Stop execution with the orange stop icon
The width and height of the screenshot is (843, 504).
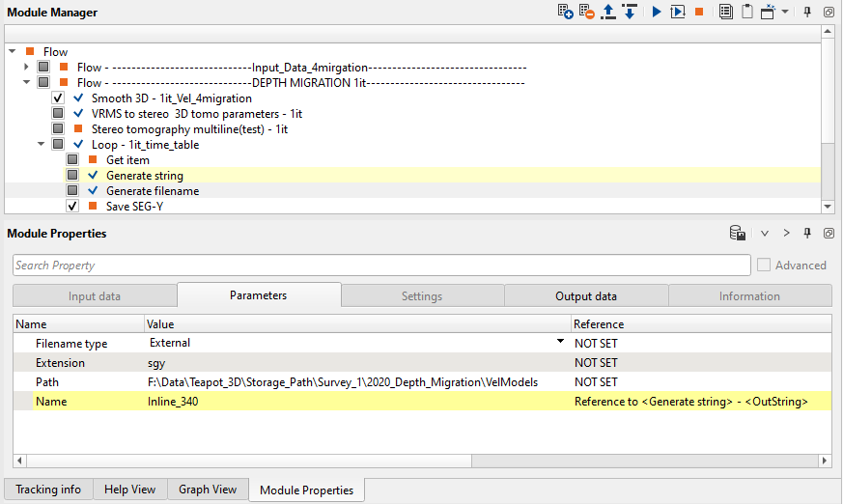[698, 12]
